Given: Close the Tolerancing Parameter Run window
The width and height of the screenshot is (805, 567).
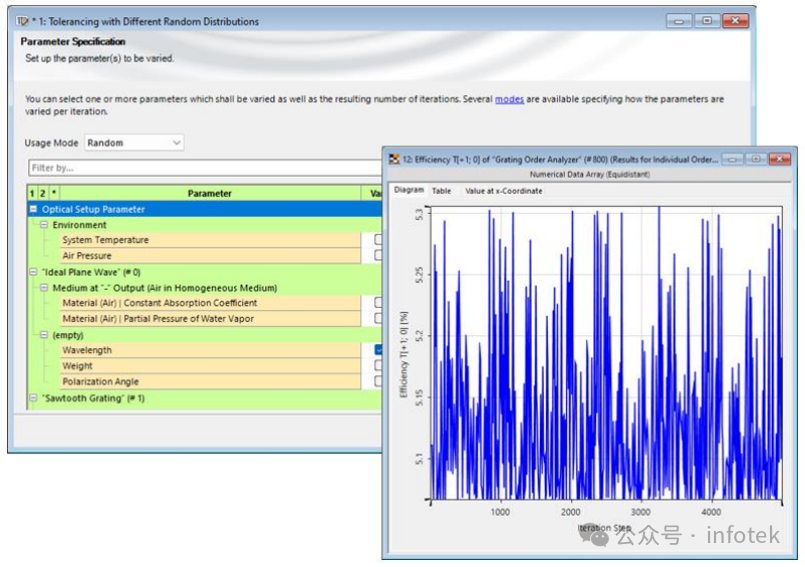Looking at the screenshot, I should [x=735, y=21].
